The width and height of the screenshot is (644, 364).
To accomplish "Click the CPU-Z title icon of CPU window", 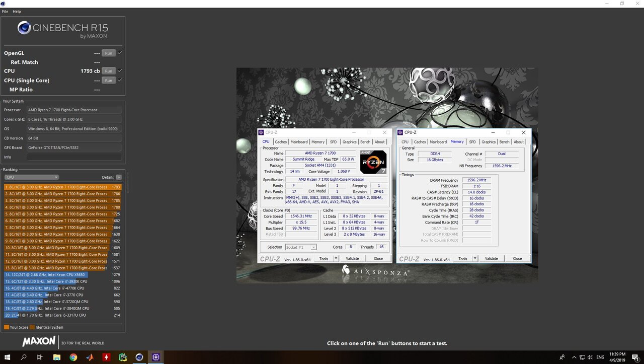I will (261, 132).
